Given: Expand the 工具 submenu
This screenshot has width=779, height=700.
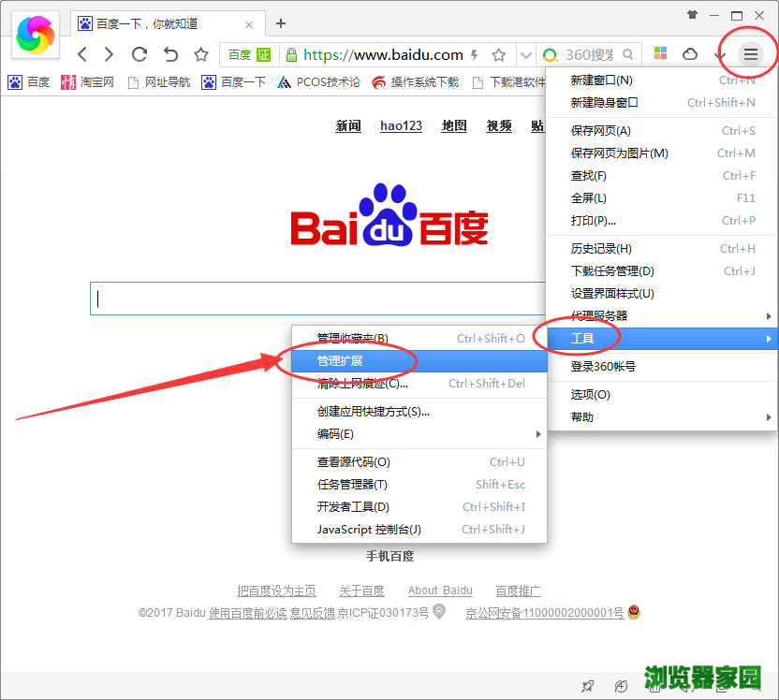Looking at the screenshot, I should tap(662, 339).
